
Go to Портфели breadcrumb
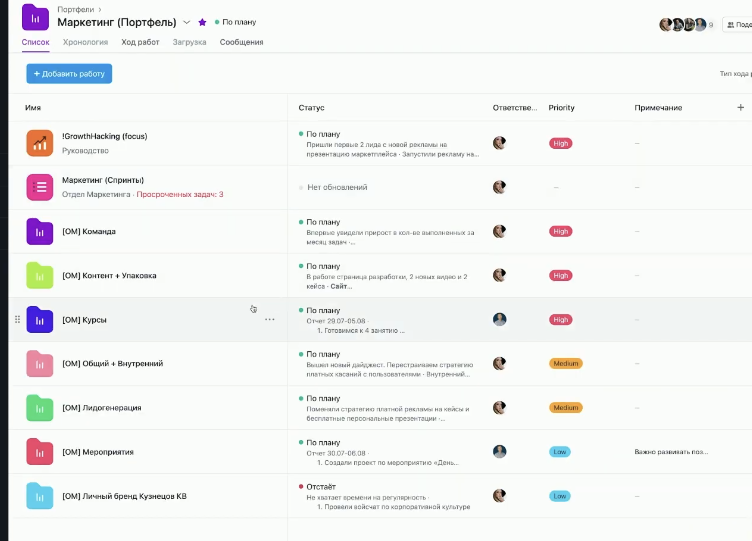76,9
